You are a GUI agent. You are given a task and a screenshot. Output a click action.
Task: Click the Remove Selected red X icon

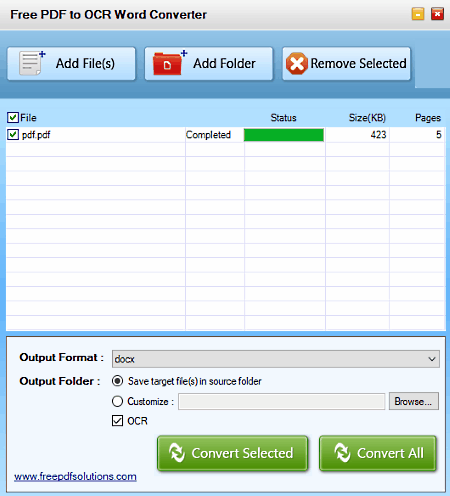tap(296, 63)
